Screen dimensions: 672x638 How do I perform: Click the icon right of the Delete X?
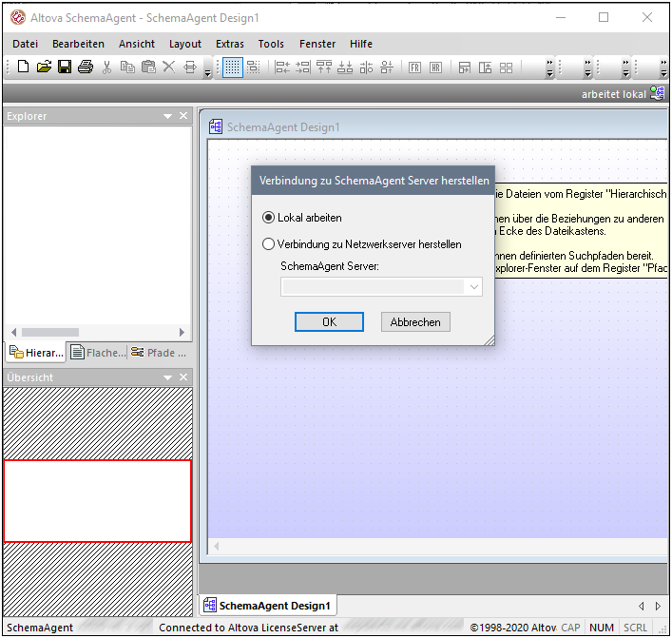190,67
